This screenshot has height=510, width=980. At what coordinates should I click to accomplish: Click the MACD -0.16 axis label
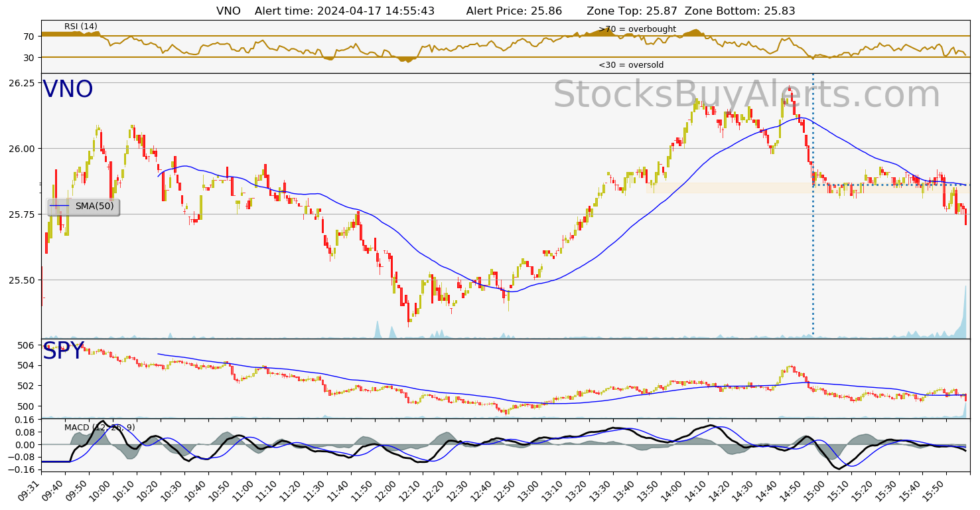pos(22,470)
